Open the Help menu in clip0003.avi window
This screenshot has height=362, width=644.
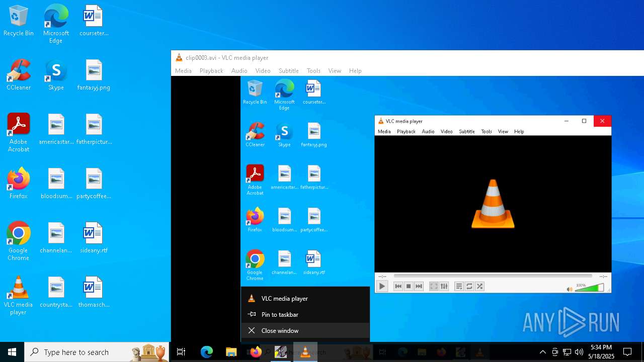point(355,71)
